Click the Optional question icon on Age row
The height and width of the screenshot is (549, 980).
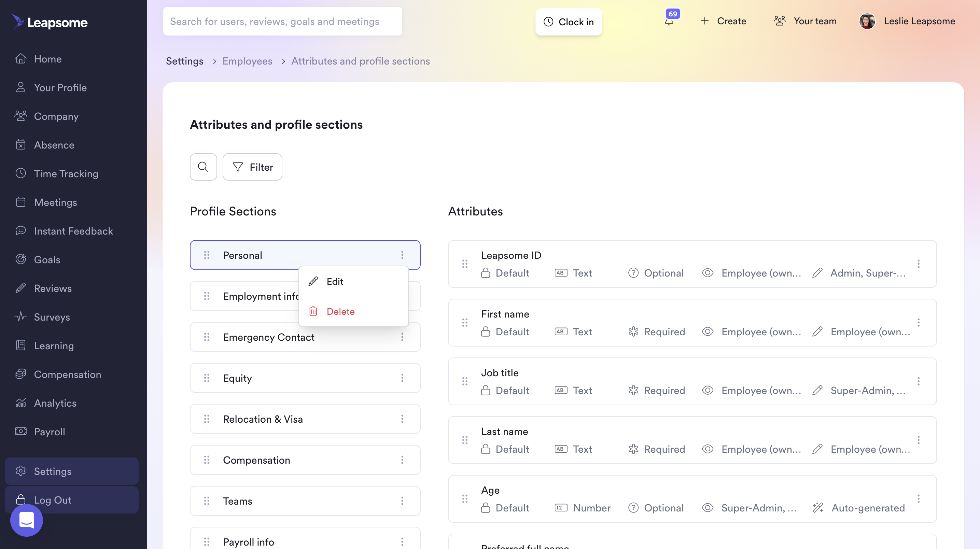coord(633,508)
